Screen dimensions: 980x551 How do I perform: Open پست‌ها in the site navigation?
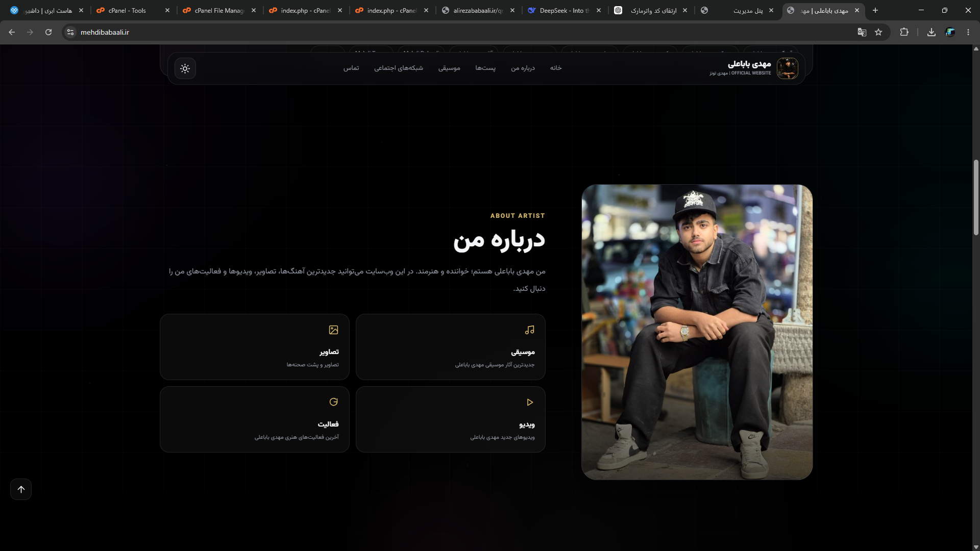(x=485, y=68)
